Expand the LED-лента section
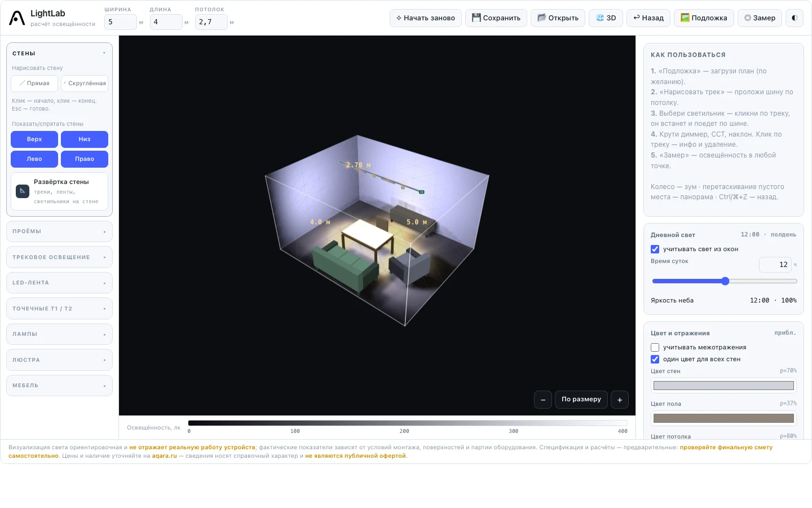 pyautogui.click(x=59, y=283)
